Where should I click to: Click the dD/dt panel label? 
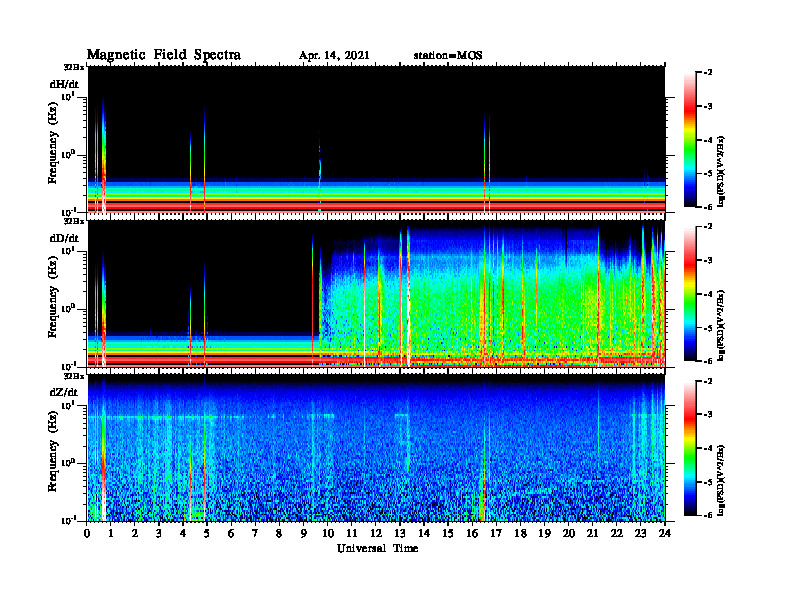click(x=64, y=238)
